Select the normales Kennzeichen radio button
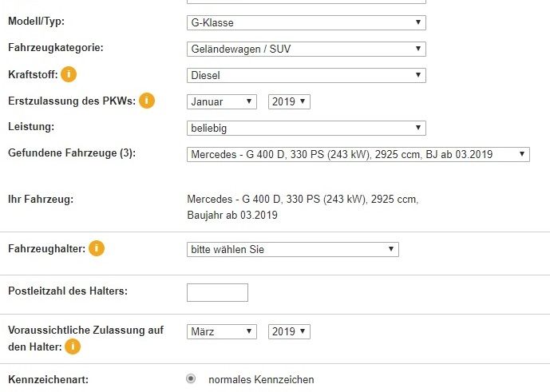 point(191,379)
